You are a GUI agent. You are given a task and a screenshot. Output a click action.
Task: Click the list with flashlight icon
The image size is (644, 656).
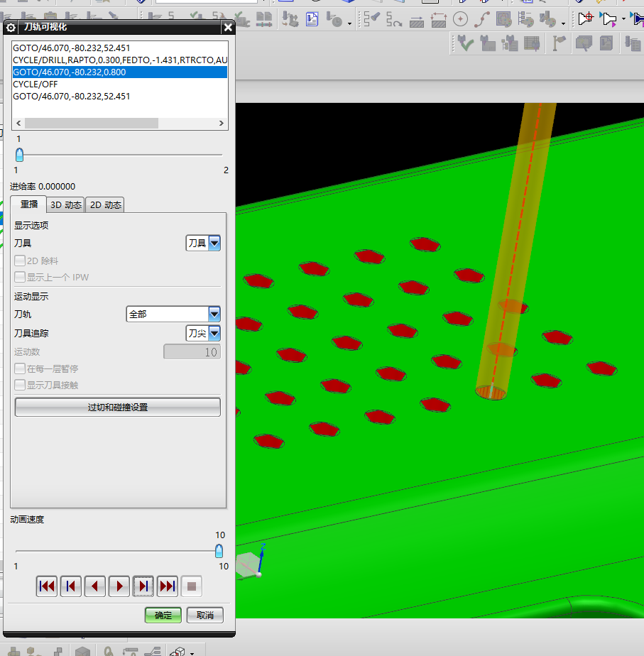[x=371, y=19]
